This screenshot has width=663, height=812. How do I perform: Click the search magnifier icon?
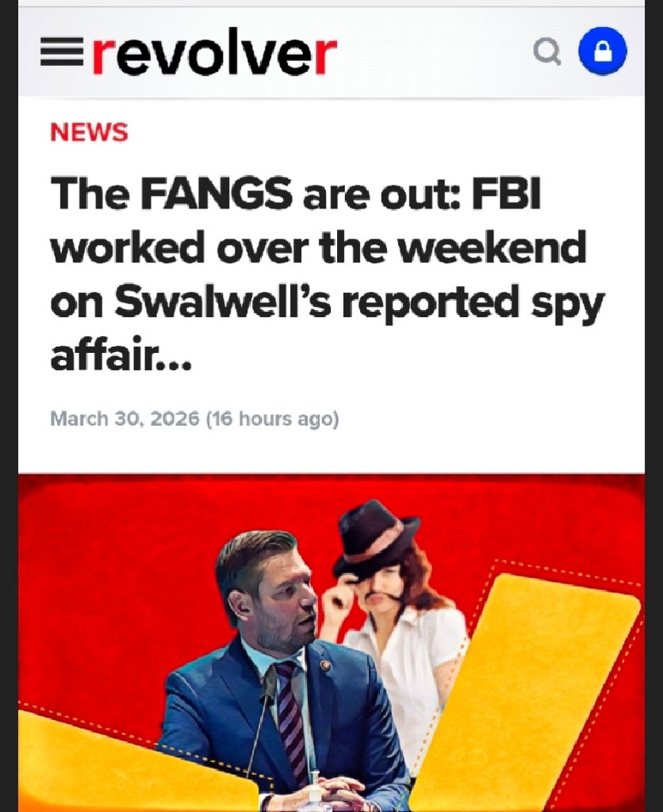547,52
